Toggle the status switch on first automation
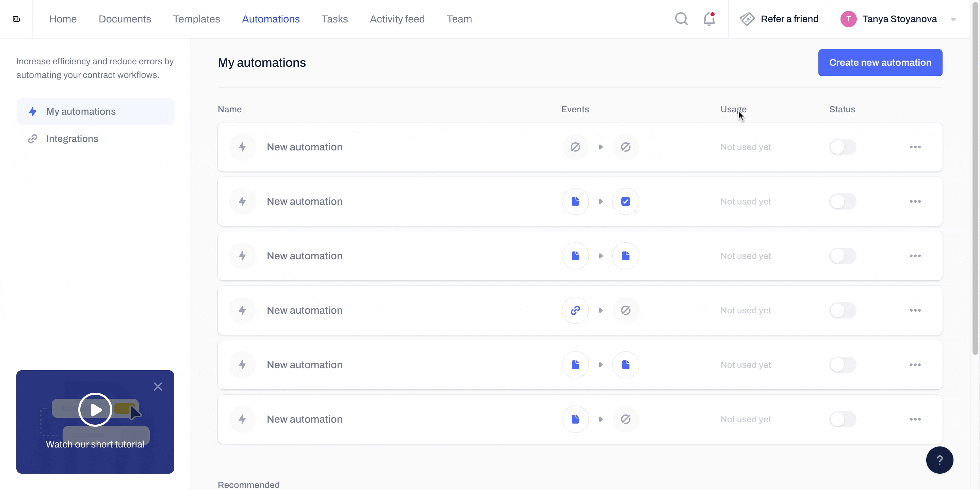Screen dimensions: 980x490 coord(843,147)
